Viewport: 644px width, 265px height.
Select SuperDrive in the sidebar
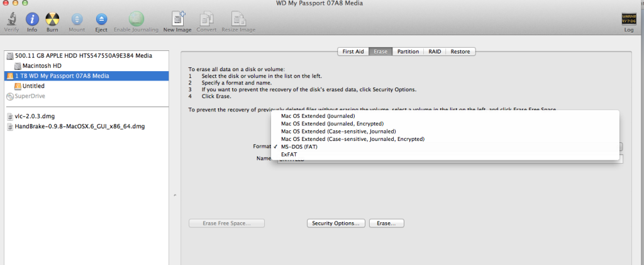point(86,96)
